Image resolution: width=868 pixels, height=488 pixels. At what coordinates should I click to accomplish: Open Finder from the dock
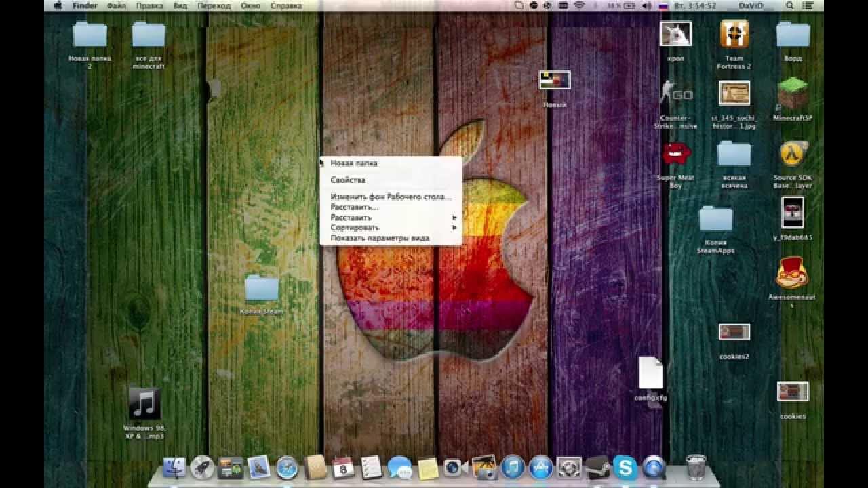pyautogui.click(x=174, y=467)
